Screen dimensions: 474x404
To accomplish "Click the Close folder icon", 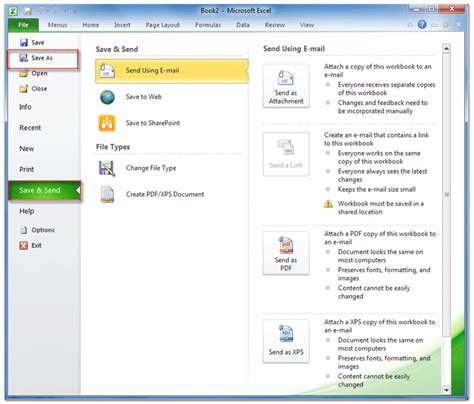I will [x=24, y=88].
